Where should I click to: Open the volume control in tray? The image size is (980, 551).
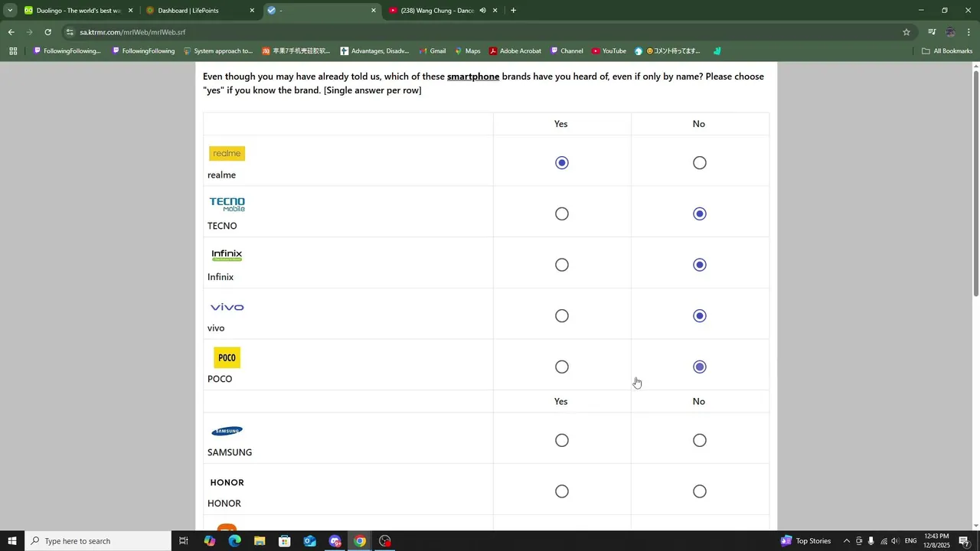tap(895, 541)
